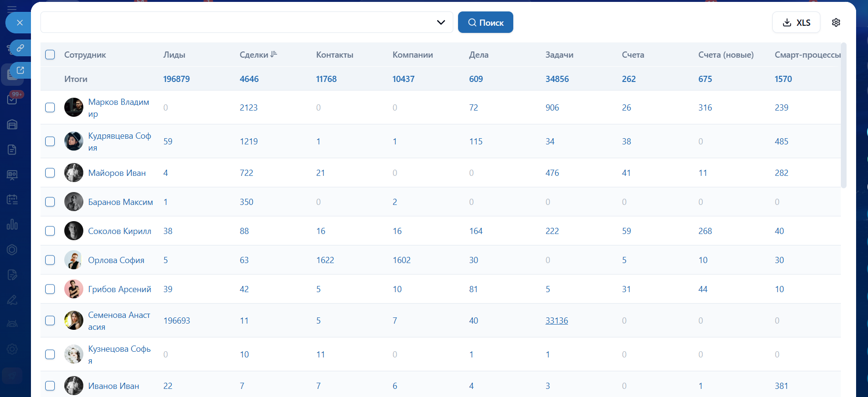
Task: Sort by the Лиды column header
Action: pyautogui.click(x=174, y=55)
